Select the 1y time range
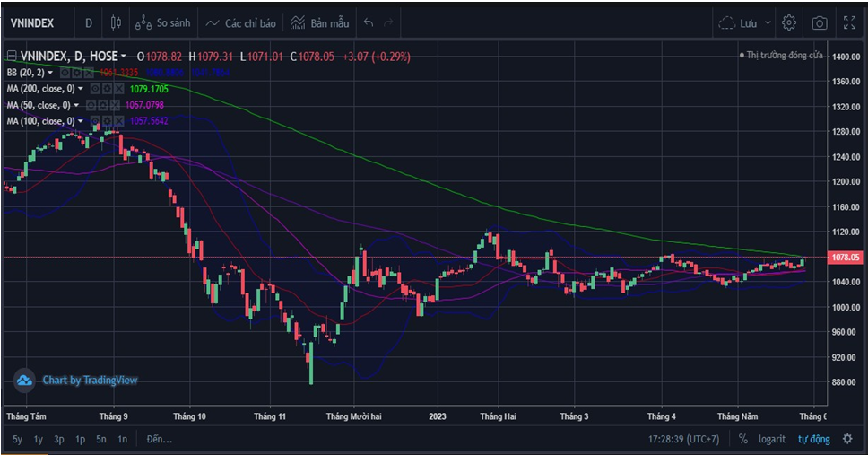Screen dimensions: 868x455 click(39, 439)
